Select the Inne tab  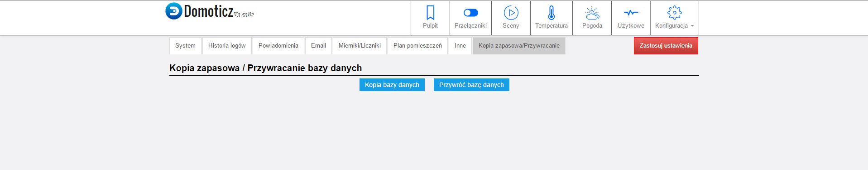pyautogui.click(x=460, y=46)
